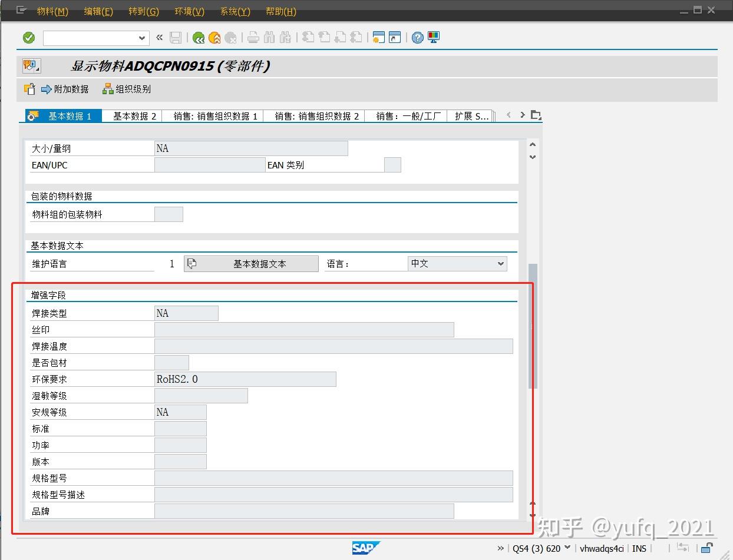Expand status bar with double-chevron
The width and height of the screenshot is (733, 560).
(501, 548)
